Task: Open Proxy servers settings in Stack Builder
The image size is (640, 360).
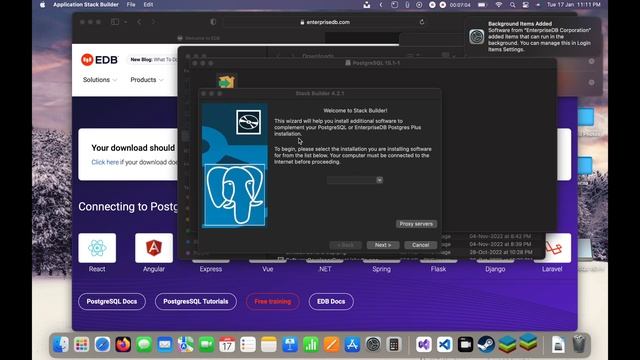Action: point(416,224)
